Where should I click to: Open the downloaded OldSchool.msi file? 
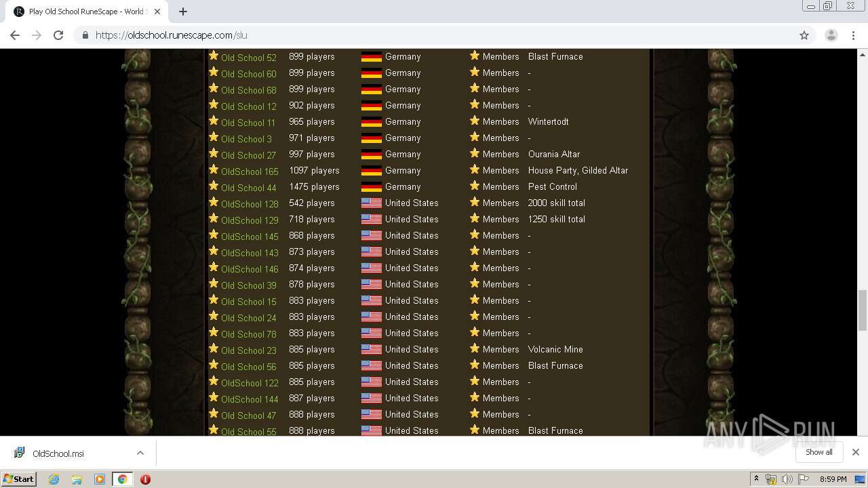pyautogui.click(x=58, y=453)
